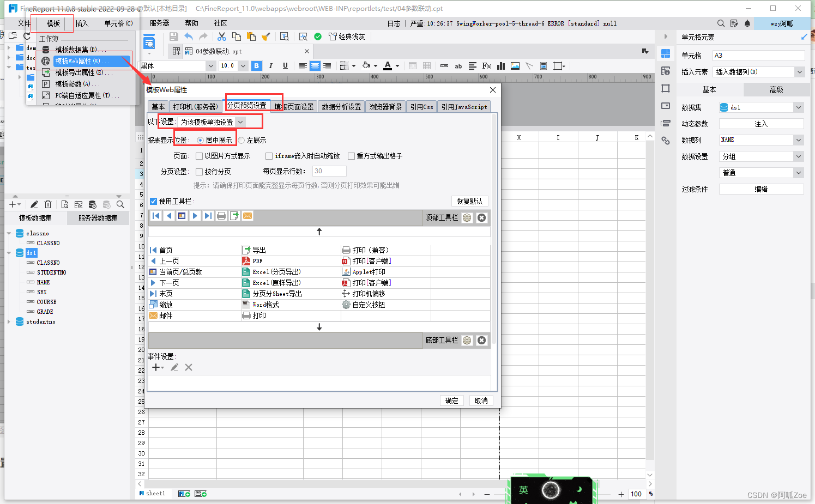Click the Underline formatting icon
815x504 pixels.
(x=285, y=65)
